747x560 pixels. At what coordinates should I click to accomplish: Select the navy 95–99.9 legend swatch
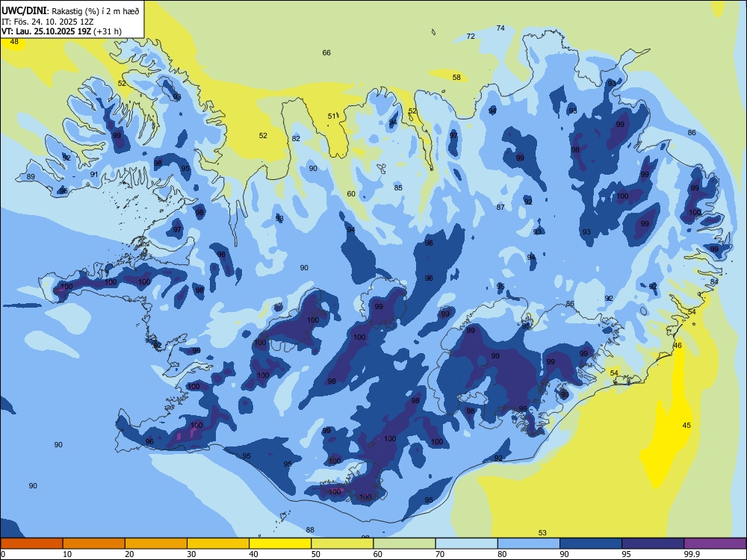[x=653, y=544]
